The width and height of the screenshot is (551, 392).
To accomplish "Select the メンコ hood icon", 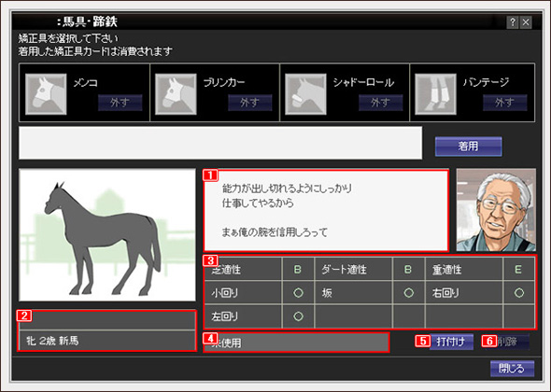I will coord(46,94).
